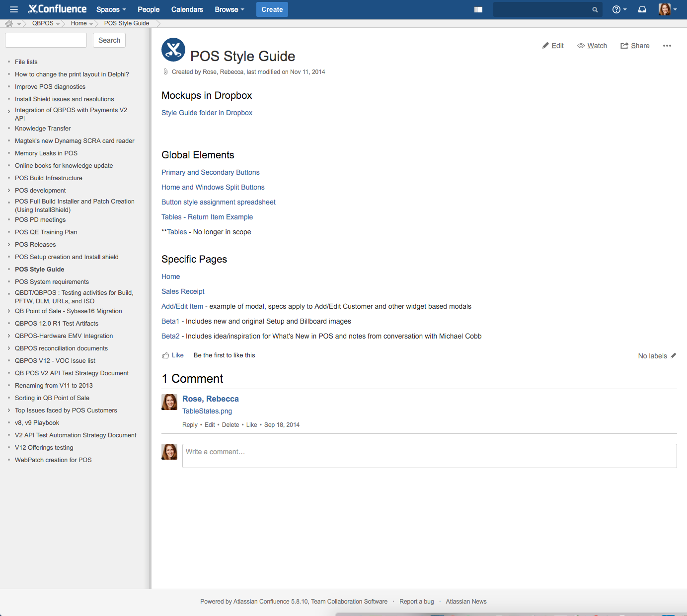Open Home breadcrumb dropdown arrow
Screen dimensions: 687x616
[91, 24]
